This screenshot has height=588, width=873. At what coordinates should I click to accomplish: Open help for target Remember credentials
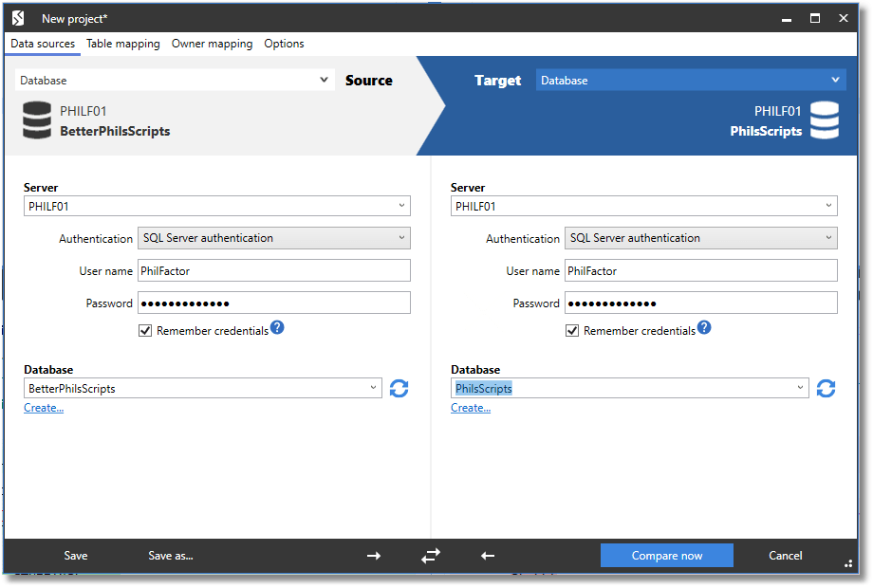coord(704,327)
